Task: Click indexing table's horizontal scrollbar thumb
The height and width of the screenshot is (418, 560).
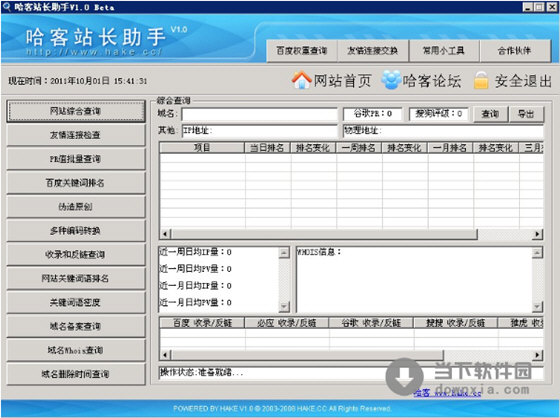Action: click(307, 355)
